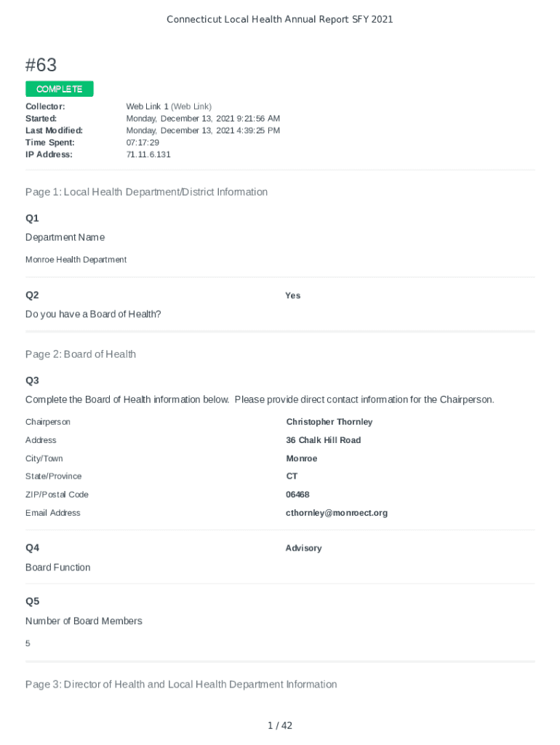560x745 pixels.
Task: Click the Time Spent value 07:17:29
Action: point(143,143)
